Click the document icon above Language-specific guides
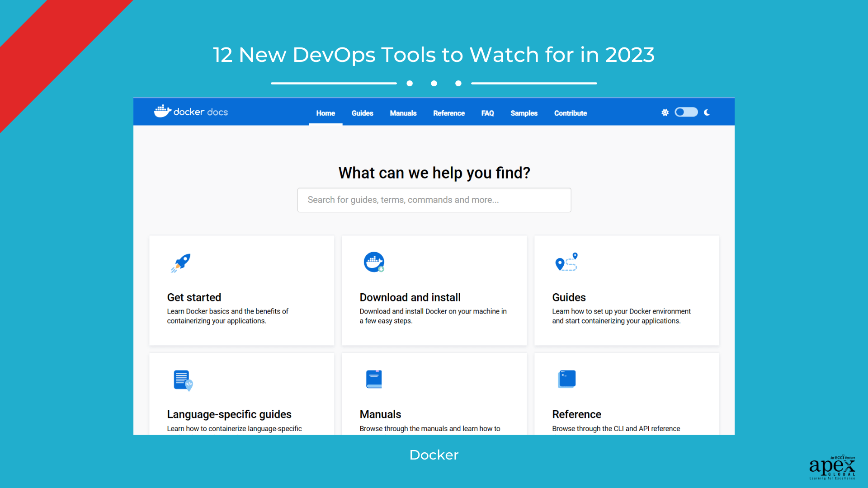 click(x=181, y=379)
